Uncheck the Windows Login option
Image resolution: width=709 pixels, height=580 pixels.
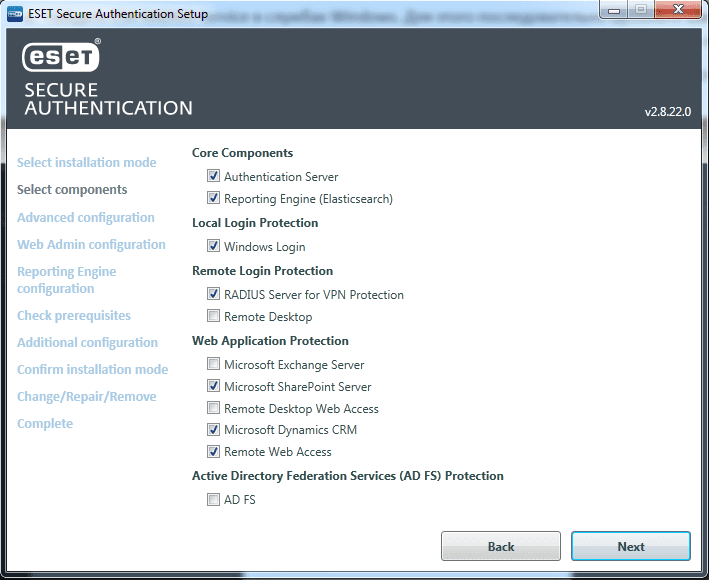coord(213,246)
